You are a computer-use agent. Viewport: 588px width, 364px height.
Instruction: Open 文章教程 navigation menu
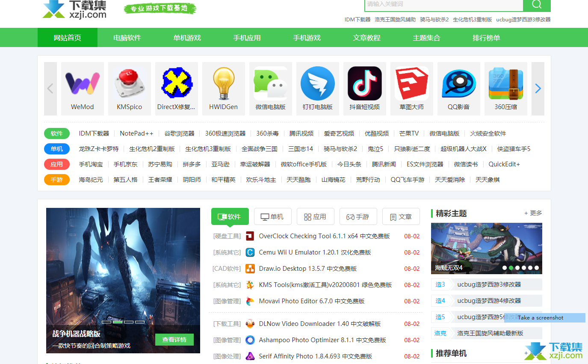click(x=366, y=38)
